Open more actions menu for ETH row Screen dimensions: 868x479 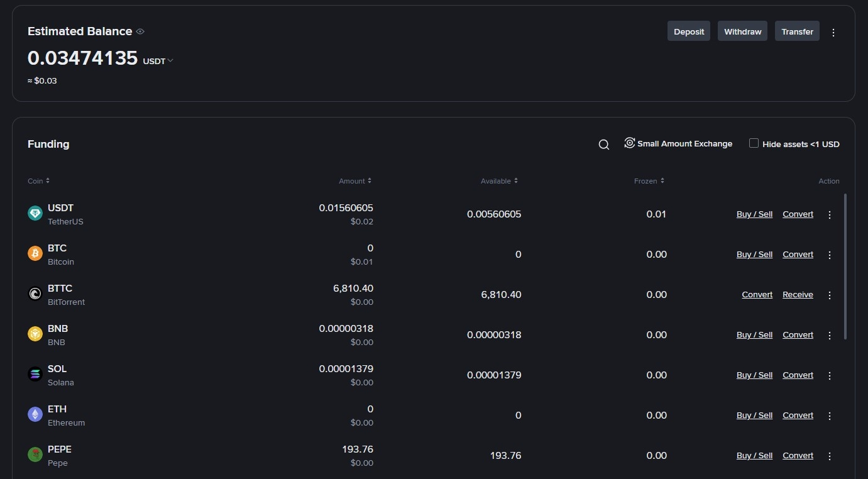pos(830,416)
